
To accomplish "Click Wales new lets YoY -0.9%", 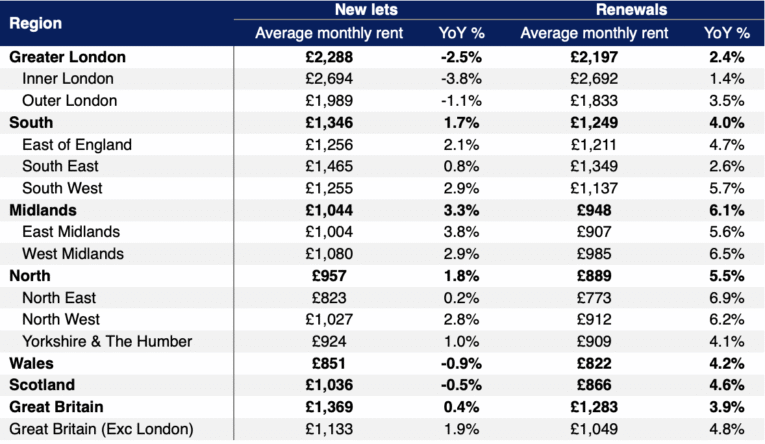I will point(461,364).
